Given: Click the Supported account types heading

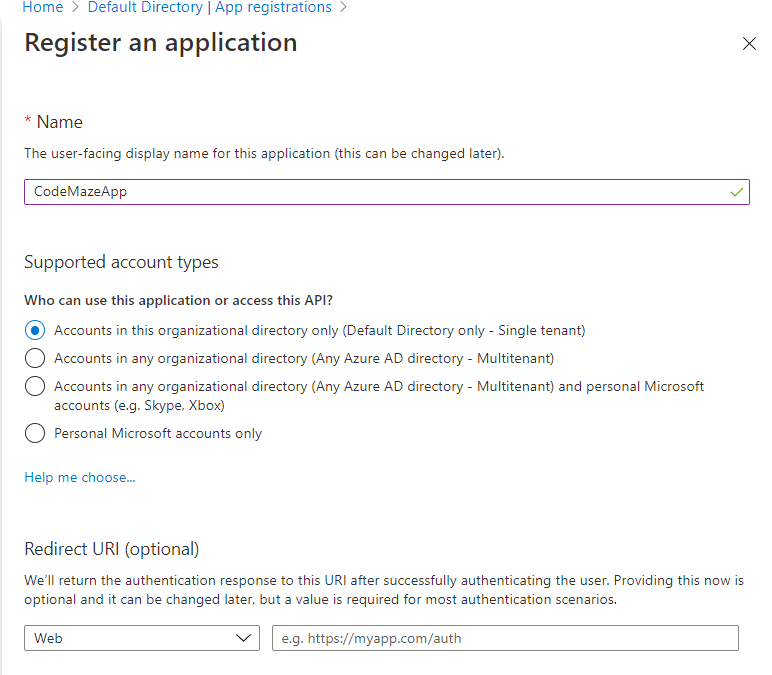Looking at the screenshot, I should (x=121, y=262).
